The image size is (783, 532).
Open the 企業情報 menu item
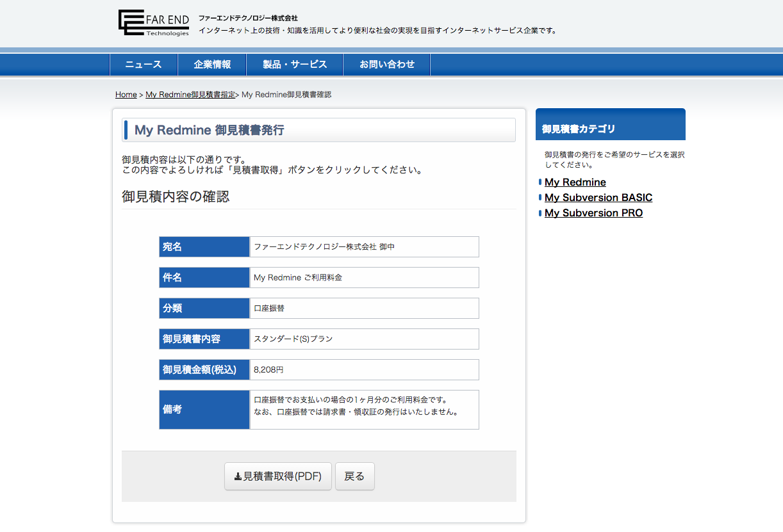[x=212, y=65]
